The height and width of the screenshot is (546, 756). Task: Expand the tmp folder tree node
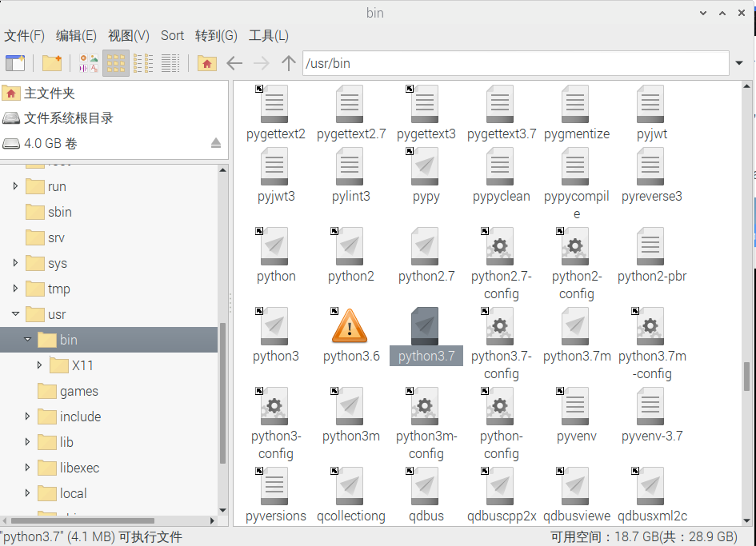pos(15,288)
